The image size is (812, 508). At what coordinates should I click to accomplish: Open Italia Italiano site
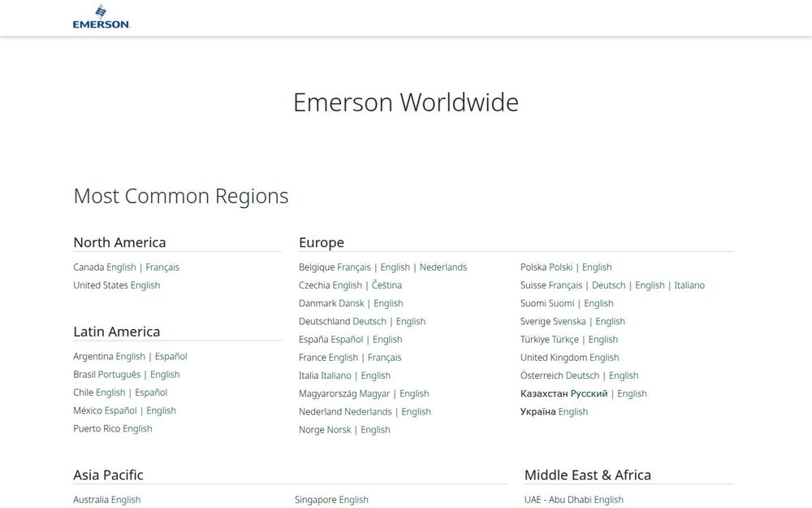pyautogui.click(x=337, y=376)
